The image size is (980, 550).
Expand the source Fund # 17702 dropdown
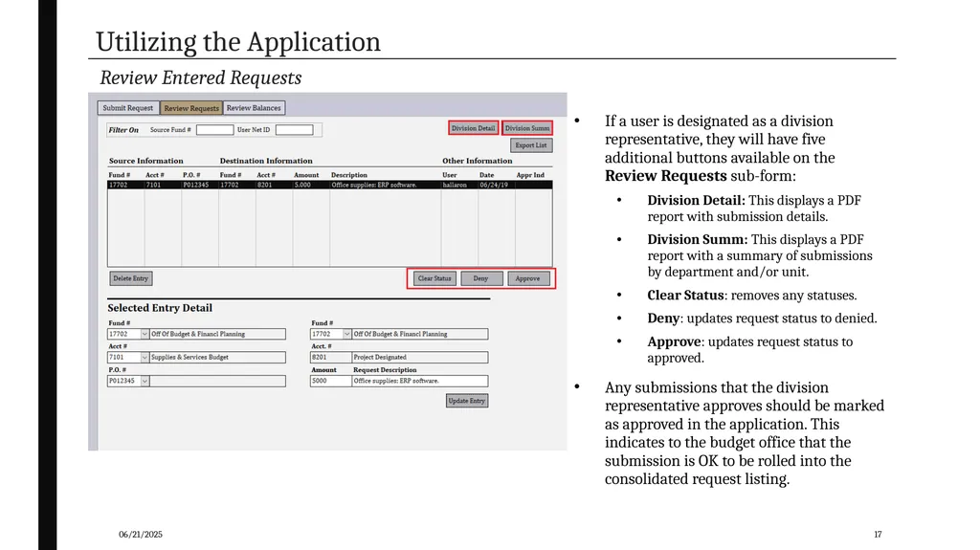145,335
